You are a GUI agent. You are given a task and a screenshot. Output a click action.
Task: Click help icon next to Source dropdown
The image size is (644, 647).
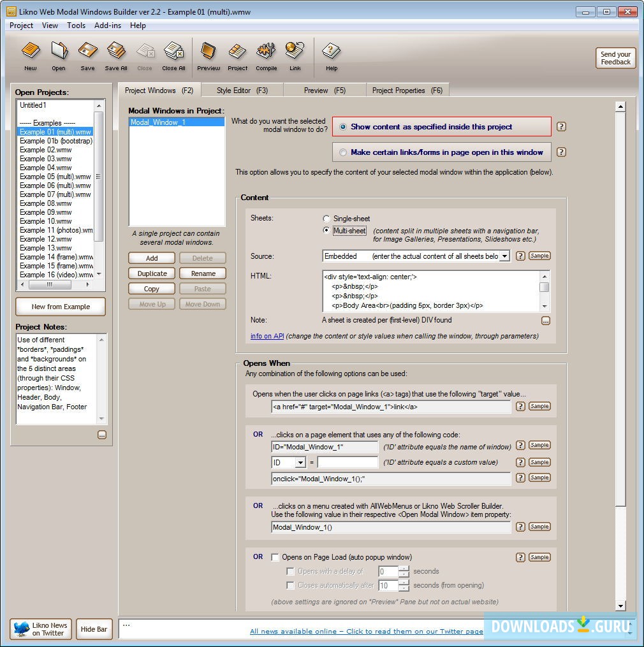point(520,256)
